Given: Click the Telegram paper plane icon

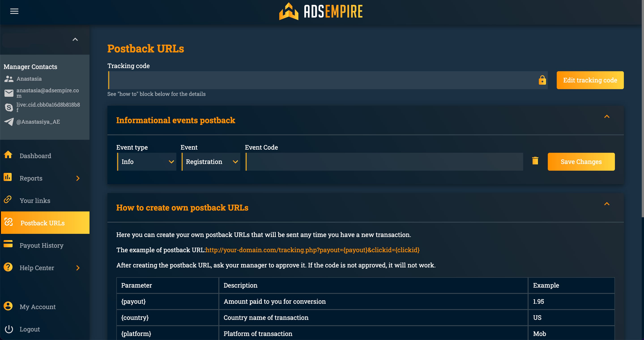Looking at the screenshot, I should 9,122.
